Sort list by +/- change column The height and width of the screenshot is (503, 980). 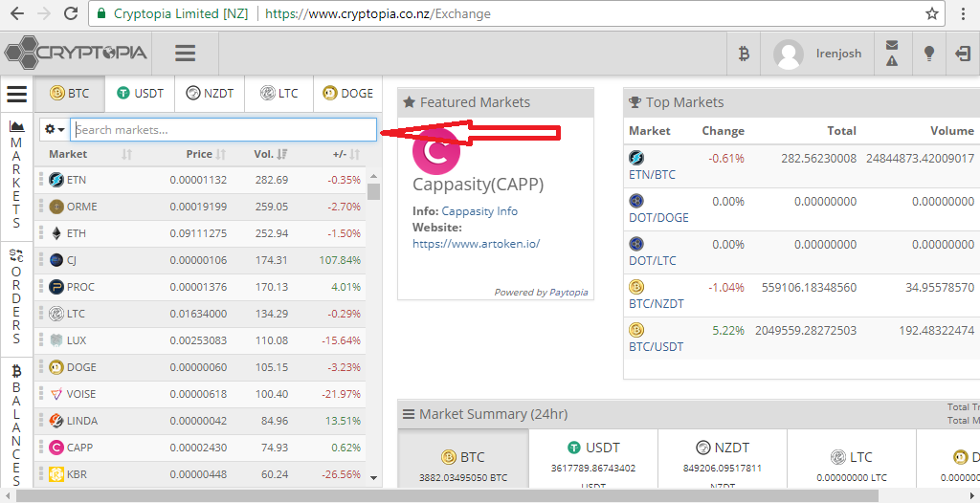point(345,154)
